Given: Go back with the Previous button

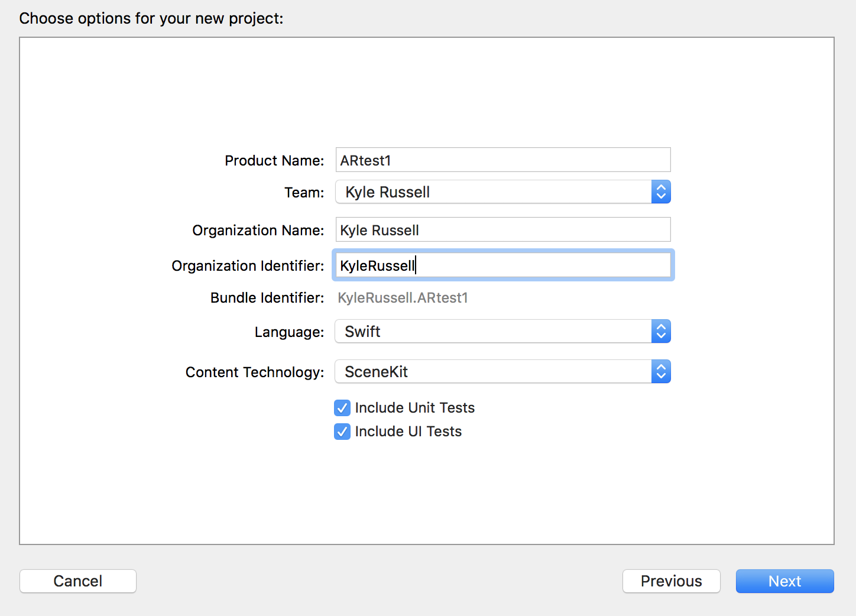Looking at the screenshot, I should [x=671, y=581].
